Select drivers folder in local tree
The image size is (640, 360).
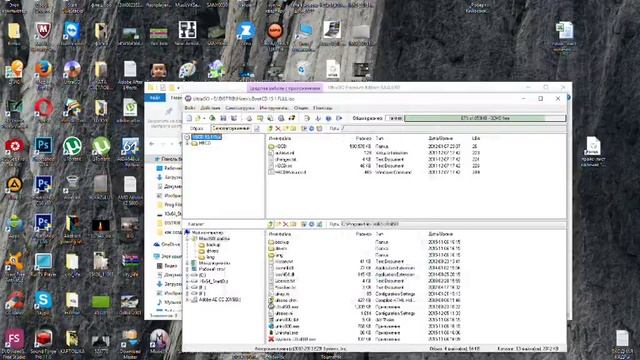pos(212,251)
